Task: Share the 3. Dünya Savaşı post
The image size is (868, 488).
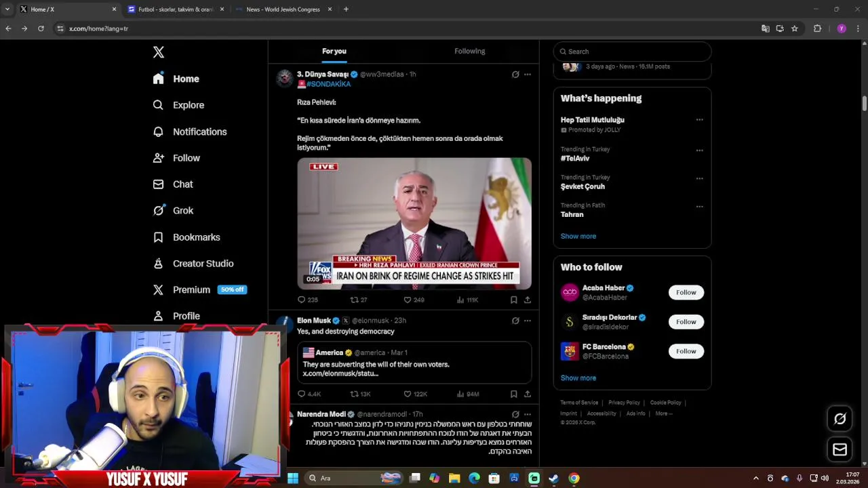Action: [528, 300]
